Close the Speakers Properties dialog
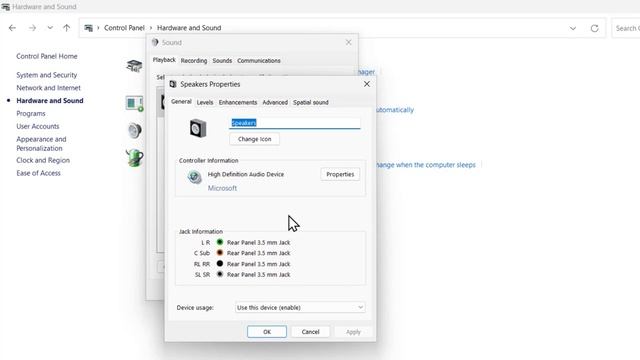The image size is (640, 360). pyautogui.click(x=367, y=84)
